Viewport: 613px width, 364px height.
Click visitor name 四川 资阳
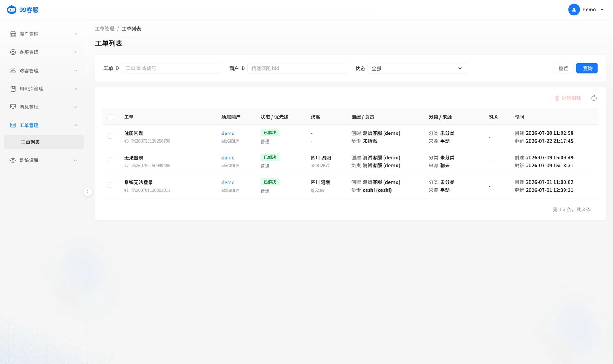point(321,158)
